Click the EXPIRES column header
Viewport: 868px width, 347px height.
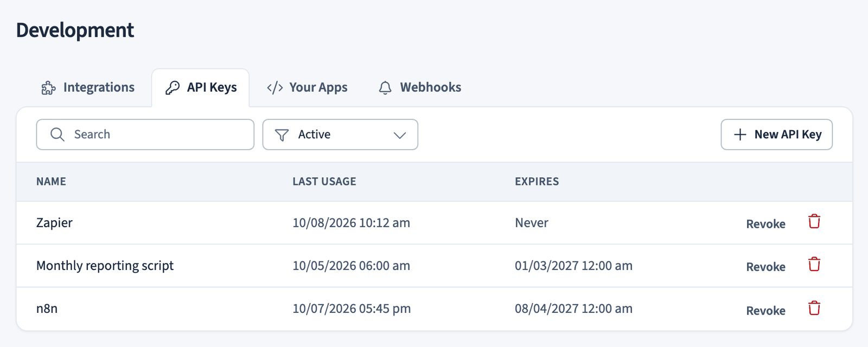pyautogui.click(x=537, y=182)
